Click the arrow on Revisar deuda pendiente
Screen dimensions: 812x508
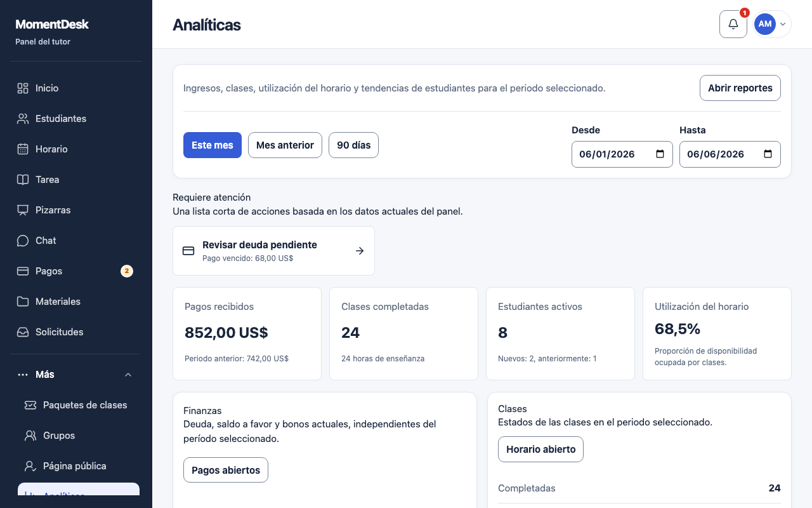pyautogui.click(x=360, y=251)
